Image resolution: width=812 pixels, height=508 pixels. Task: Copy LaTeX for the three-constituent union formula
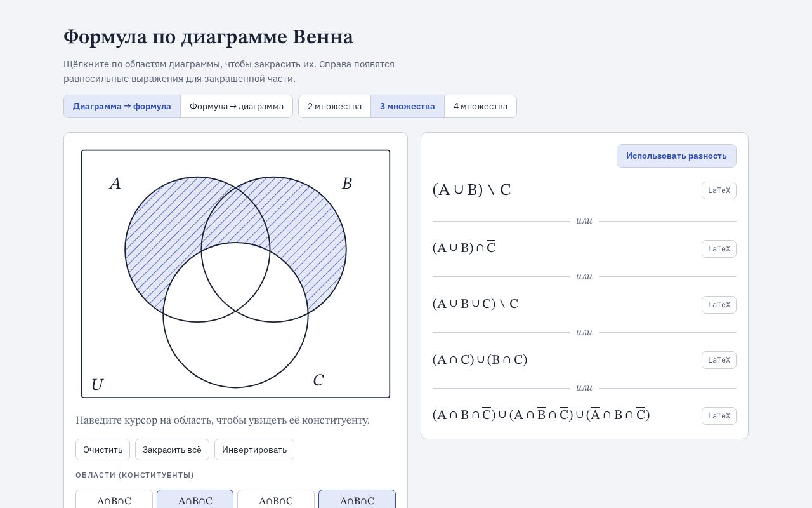(x=719, y=416)
